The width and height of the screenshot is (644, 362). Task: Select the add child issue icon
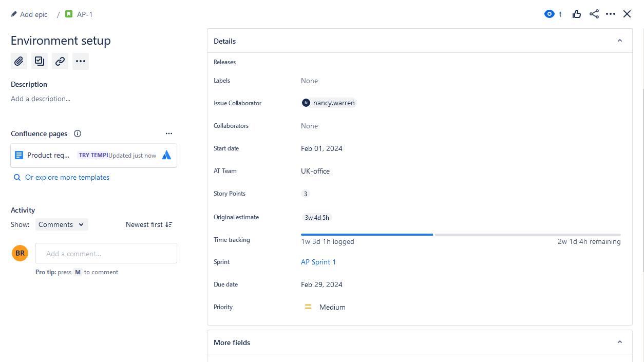pyautogui.click(x=39, y=61)
